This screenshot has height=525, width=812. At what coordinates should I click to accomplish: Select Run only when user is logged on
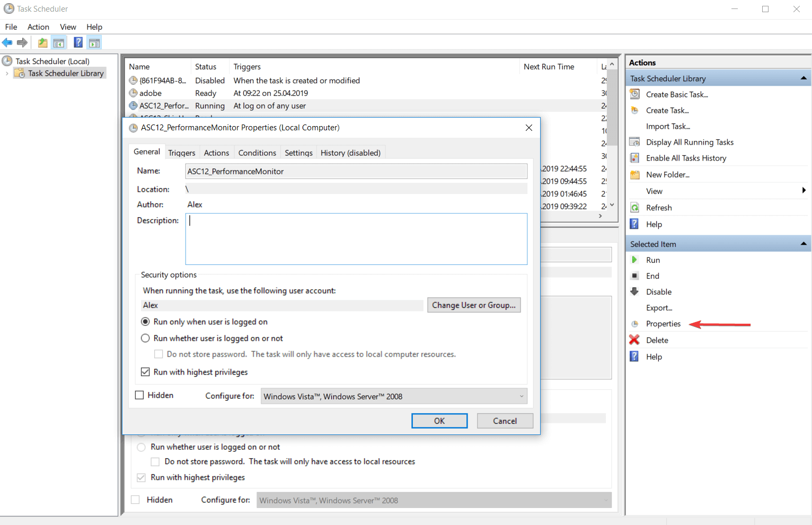click(145, 322)
